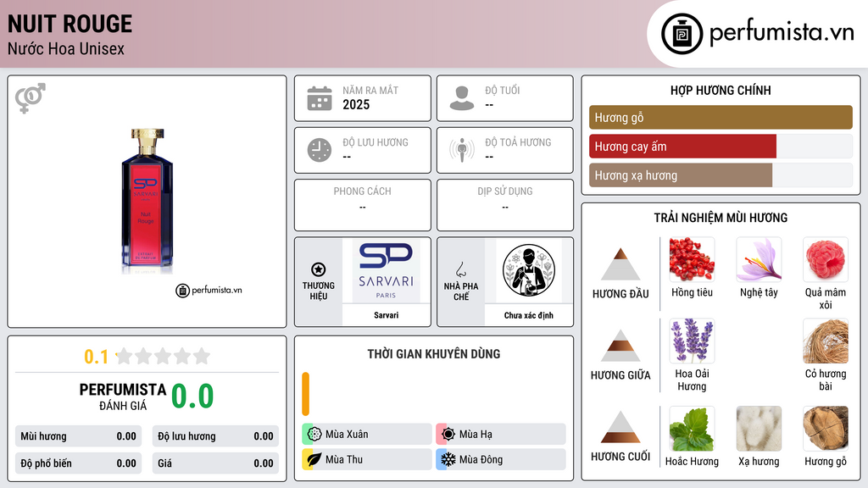The image size is (868, 488).
Task: Select the Mùa Xuân season button
Action: [367, 434]
